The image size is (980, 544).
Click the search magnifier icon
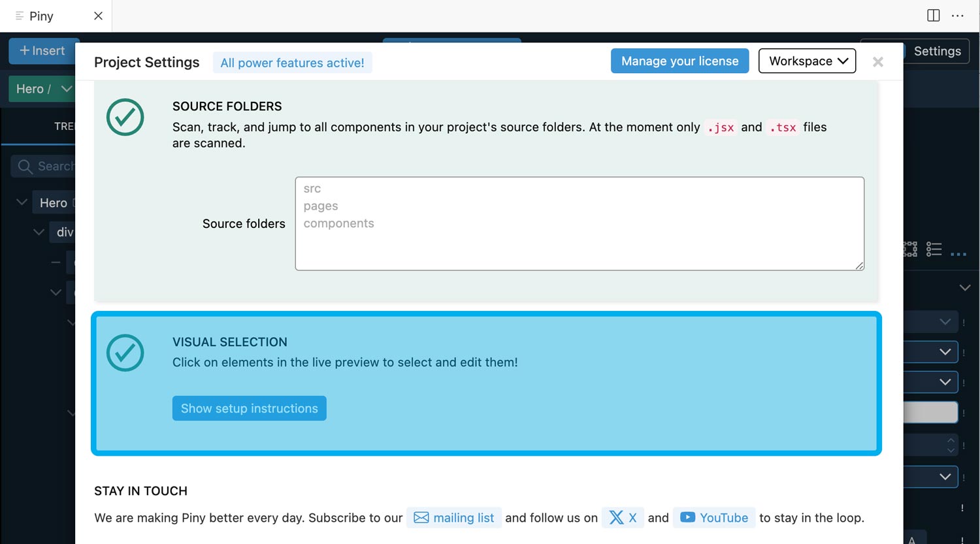pos(25,167)
